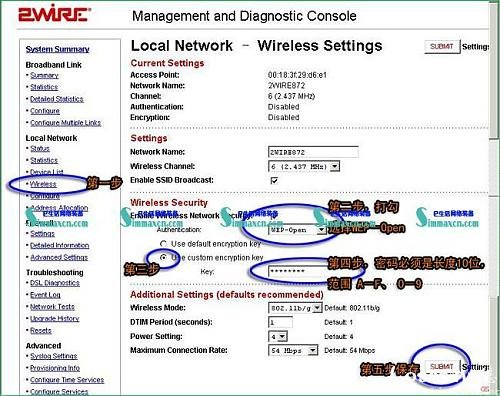500x396 pixels.
Task: Click the 2Wire logo
Action: (54, 15)
